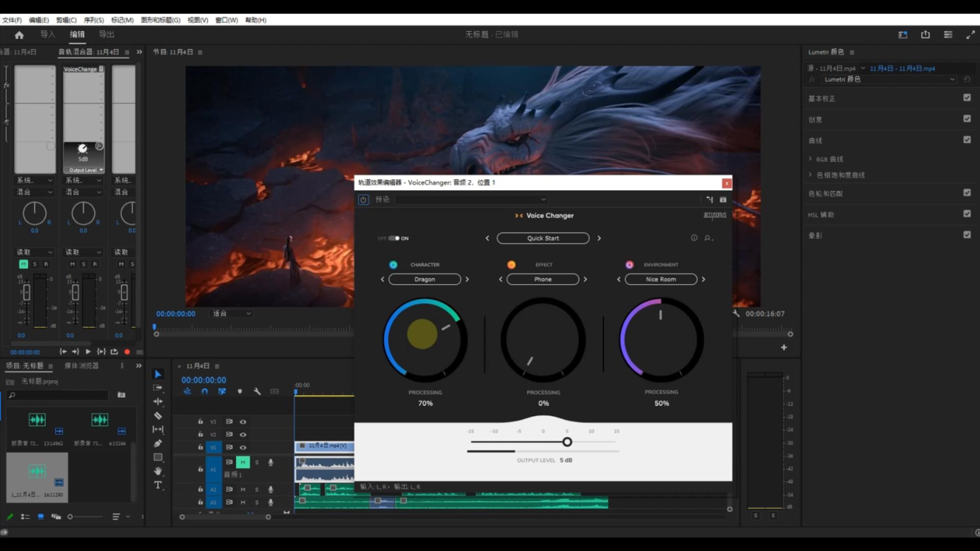Activate the Hand tool
980x551 pixels.
158,471
